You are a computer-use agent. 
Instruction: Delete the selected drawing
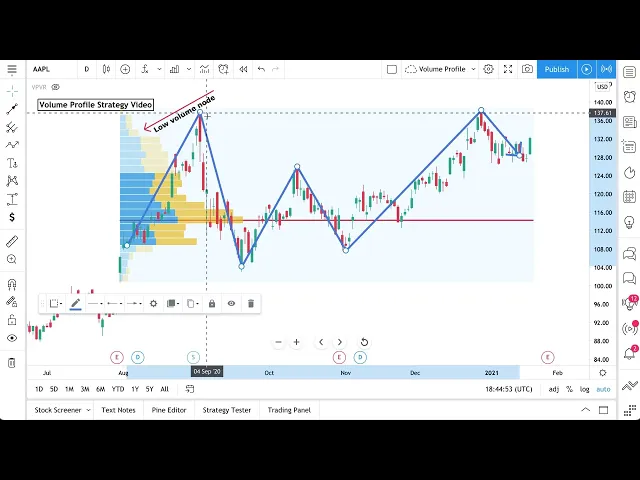click(x=251, y=303)
